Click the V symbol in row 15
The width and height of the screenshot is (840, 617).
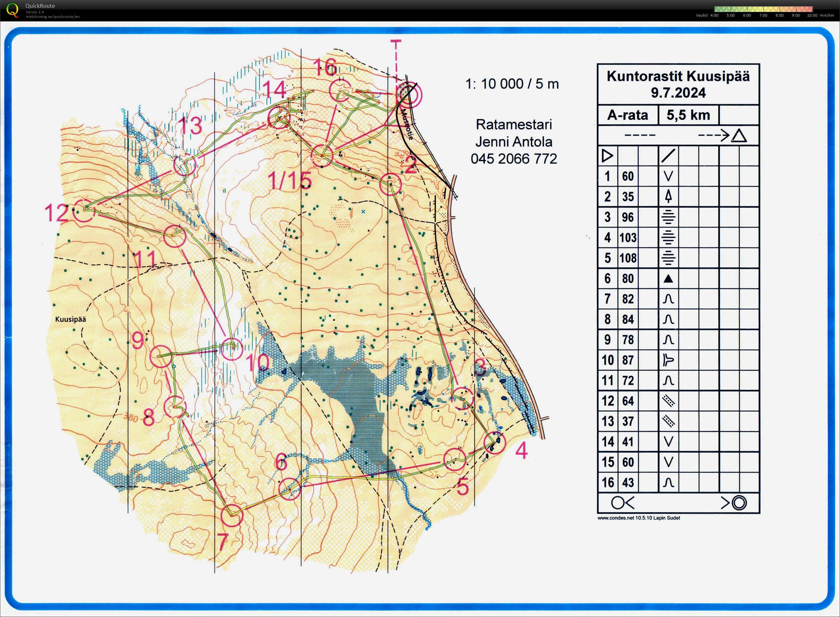[x=668, y=463]
